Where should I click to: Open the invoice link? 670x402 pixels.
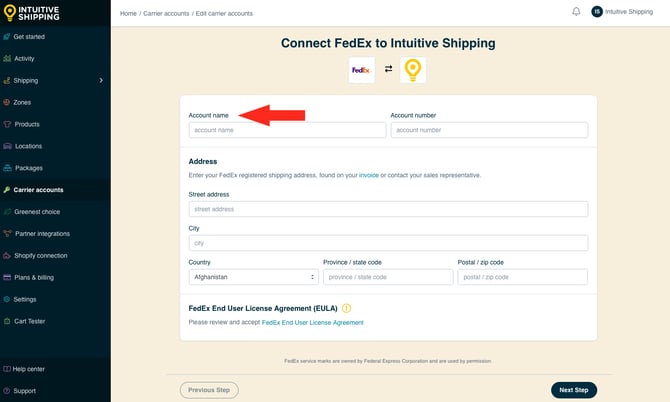coord(369,175)
